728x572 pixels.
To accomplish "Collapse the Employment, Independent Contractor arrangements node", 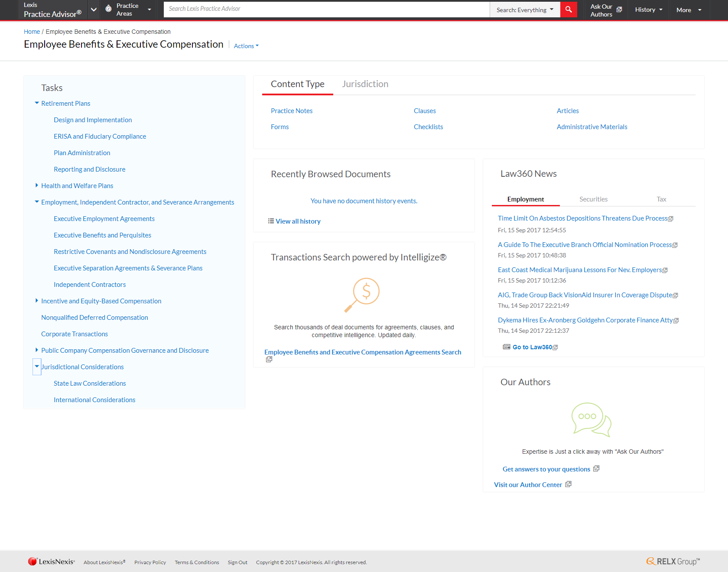I will [x=37, y=201].
